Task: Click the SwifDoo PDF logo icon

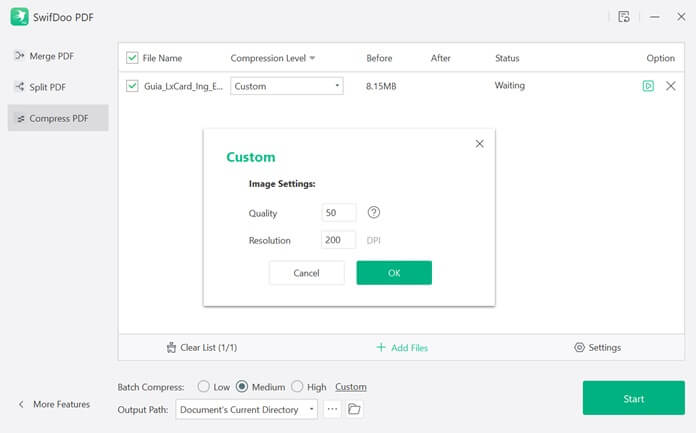Action: [19, 17]
